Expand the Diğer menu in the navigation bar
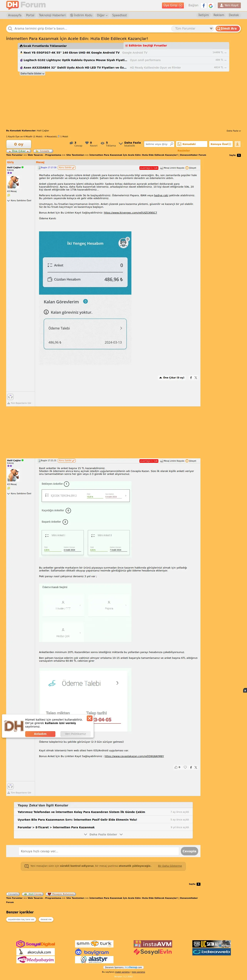The width and height of the screenshot is (247, 980). point(102,15)
